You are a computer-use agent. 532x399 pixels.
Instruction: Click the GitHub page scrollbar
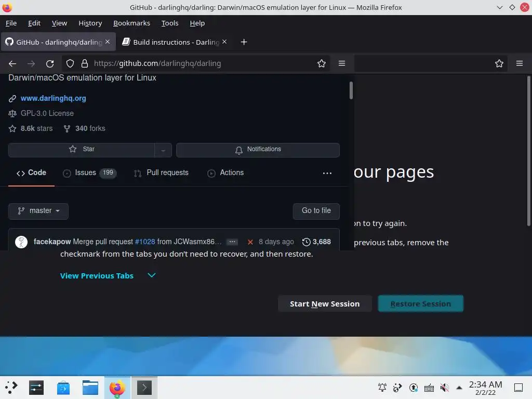coord(351,90)
